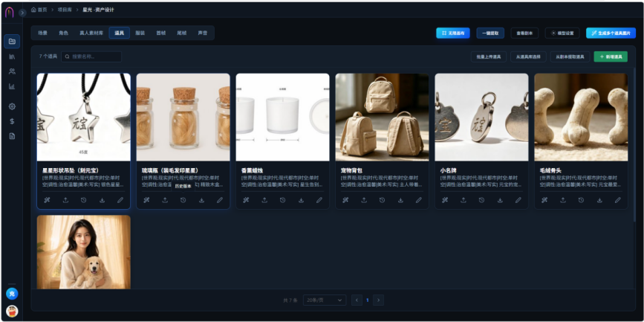This screenshot has width=644, height=322.
Task: Click the vertical scrollbar of props list
Action: click(634, 144)
